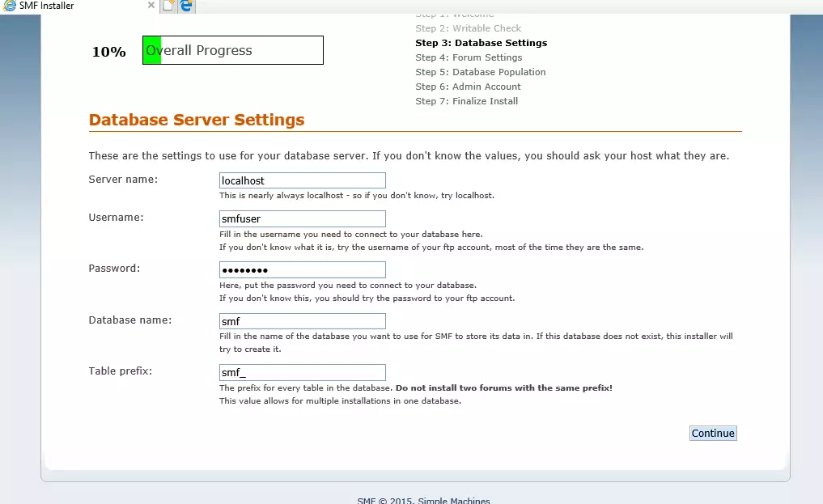
Task: Click the hint "This value allows for multiple installations"
Action: tap(340, 400)
